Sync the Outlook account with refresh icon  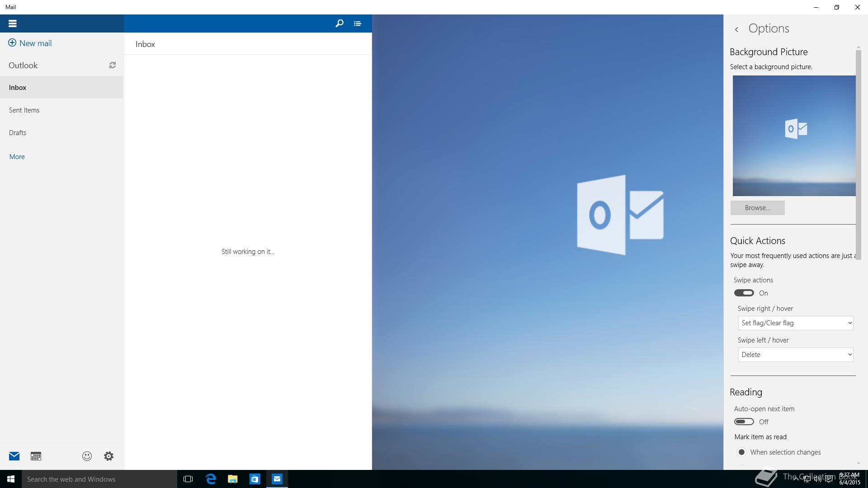tap(113, 66)
